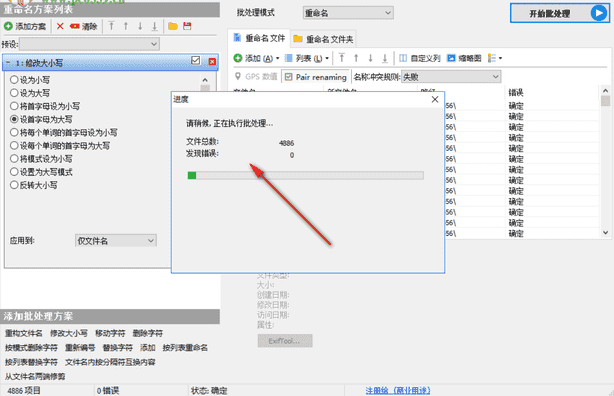Add the 修改大小写 batch scheme

click(x=69, y=333)
